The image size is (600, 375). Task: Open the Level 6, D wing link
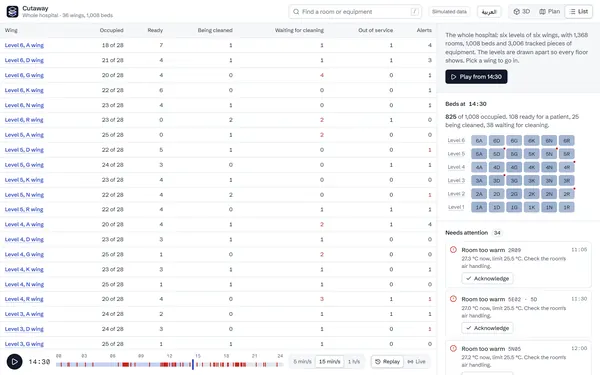point(24,60)
